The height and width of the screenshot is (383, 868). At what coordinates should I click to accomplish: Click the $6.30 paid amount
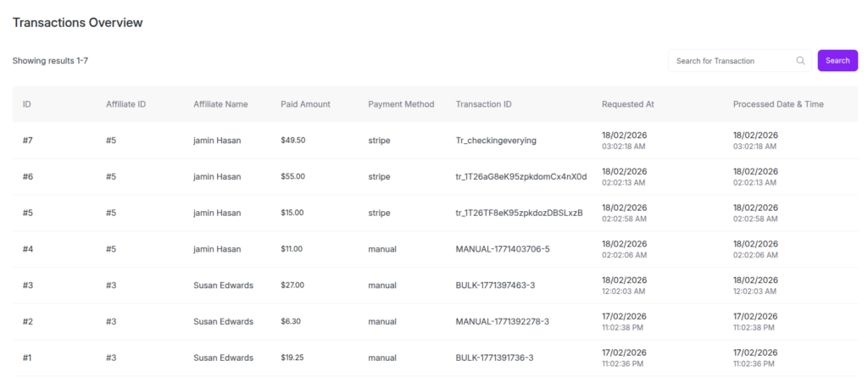290,322
